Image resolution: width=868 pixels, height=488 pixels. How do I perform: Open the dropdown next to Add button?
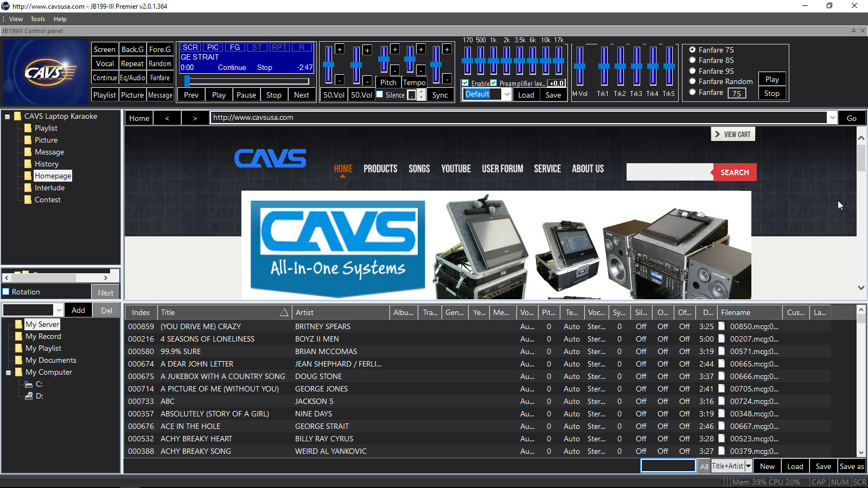pos(59,310)
